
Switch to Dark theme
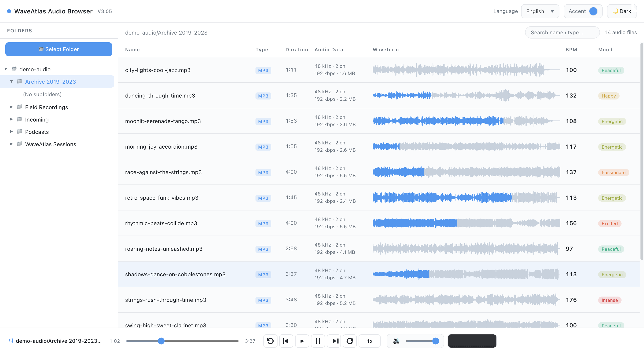point(622,11)
